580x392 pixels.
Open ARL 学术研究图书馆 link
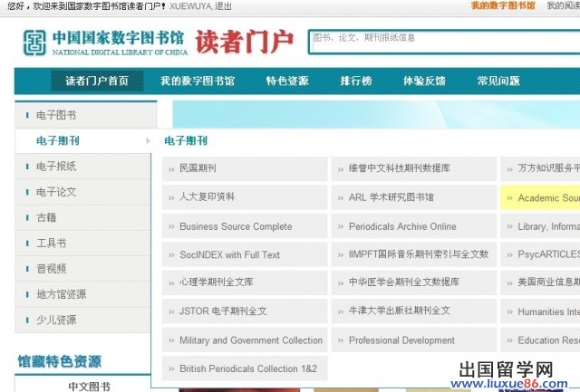414,197
